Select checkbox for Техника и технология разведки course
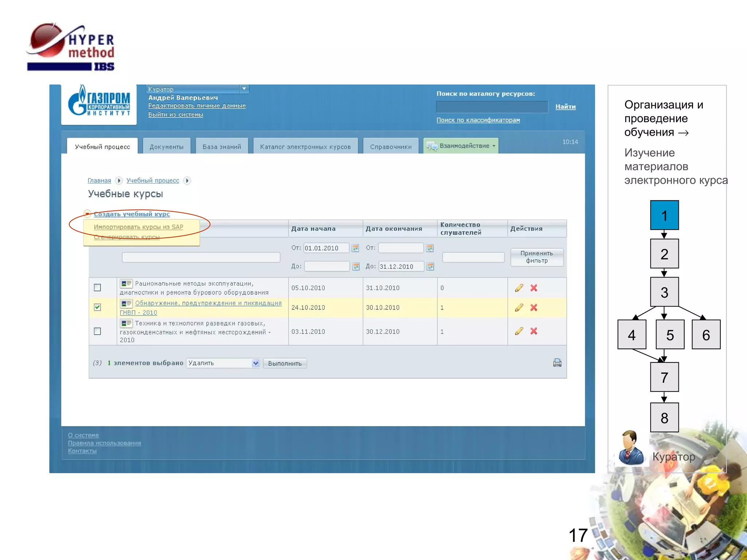 pos(97,331)
